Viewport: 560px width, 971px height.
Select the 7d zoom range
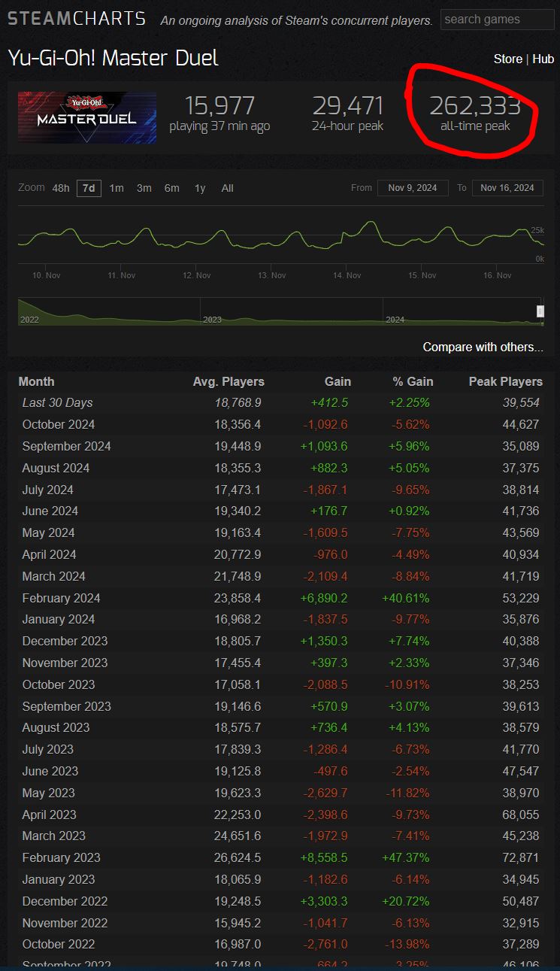(89, 188)
